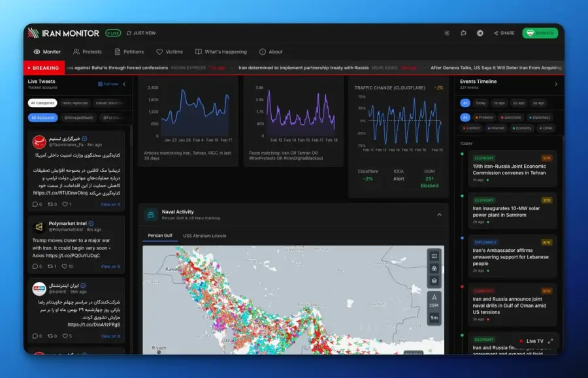Click retweet icon on Polymarket Intel tweet
The width and height of the screenshot is (588, 378).
click(50, 266)
